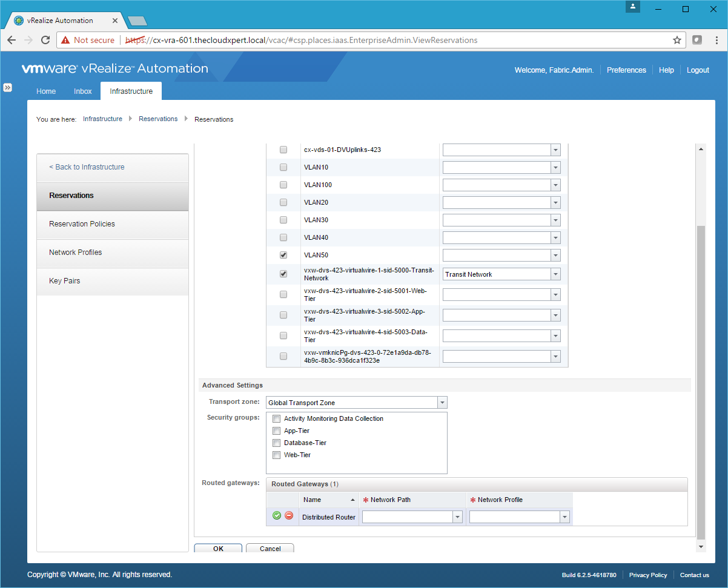Sort routed gateways by Name column header
728x588 pixels.
312,500
